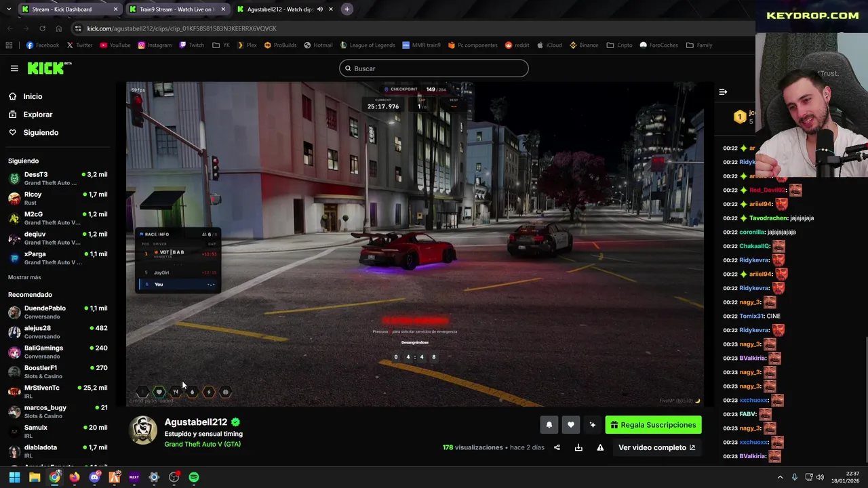Screen dimensions: 868x488
Task: Open Windows Start menu
Action: point(14,477)
